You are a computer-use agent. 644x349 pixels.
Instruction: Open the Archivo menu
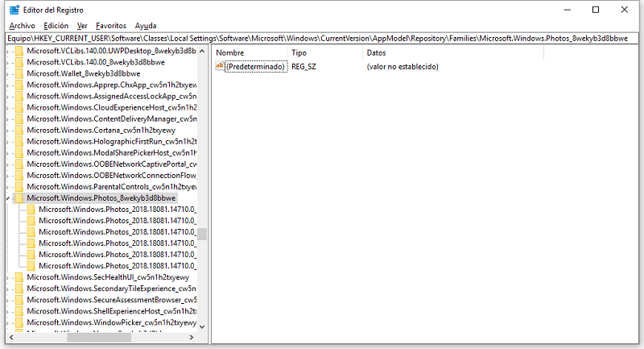23,26
